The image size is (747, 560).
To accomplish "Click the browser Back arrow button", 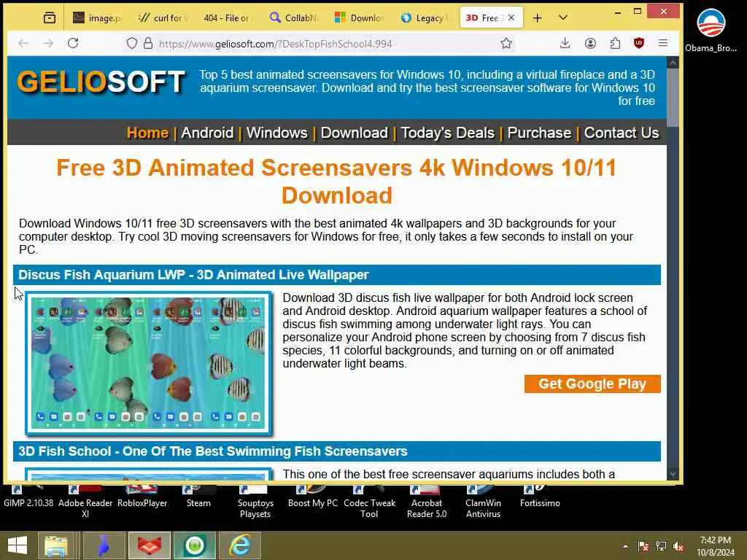I will click(x=23, y=43).
